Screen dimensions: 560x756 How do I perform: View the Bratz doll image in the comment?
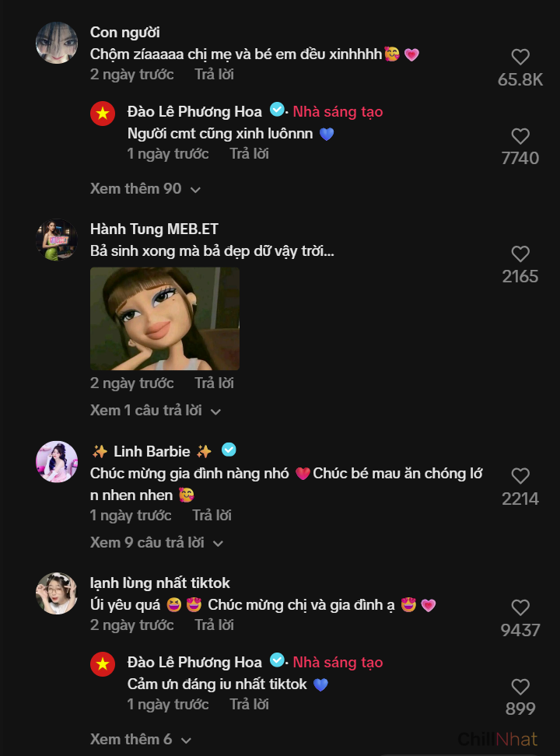click(x=165, y=319)
